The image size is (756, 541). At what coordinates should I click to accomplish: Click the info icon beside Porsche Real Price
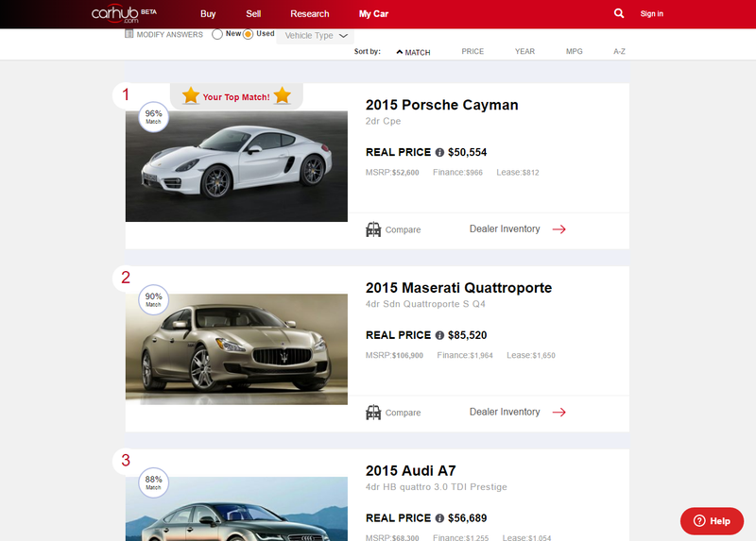(439, 152)
